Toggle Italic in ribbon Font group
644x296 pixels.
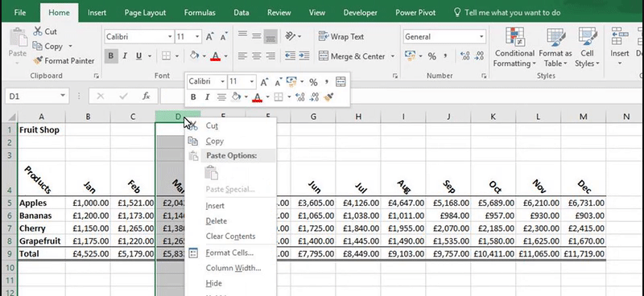125,55
